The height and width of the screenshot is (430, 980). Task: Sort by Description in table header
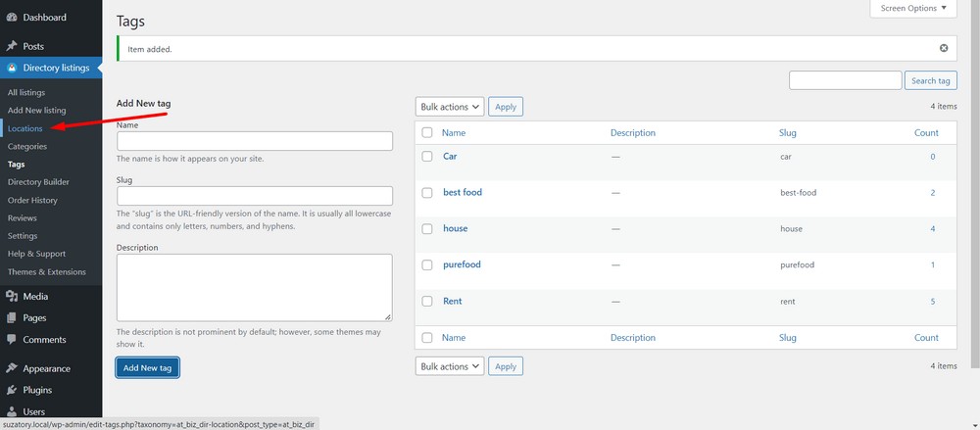[x=633, y=132]
